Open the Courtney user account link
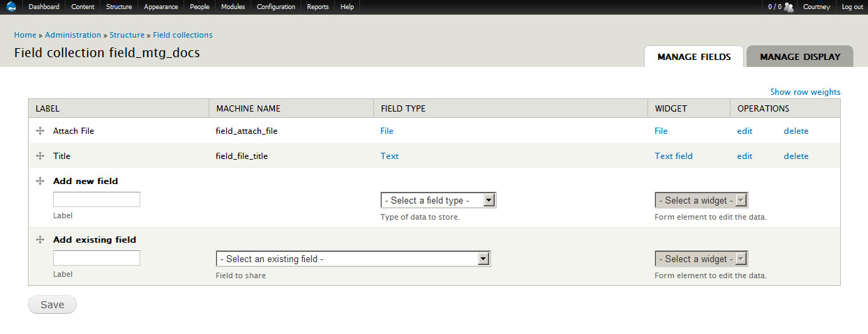The image size is (868, 334). click(816, 7)
